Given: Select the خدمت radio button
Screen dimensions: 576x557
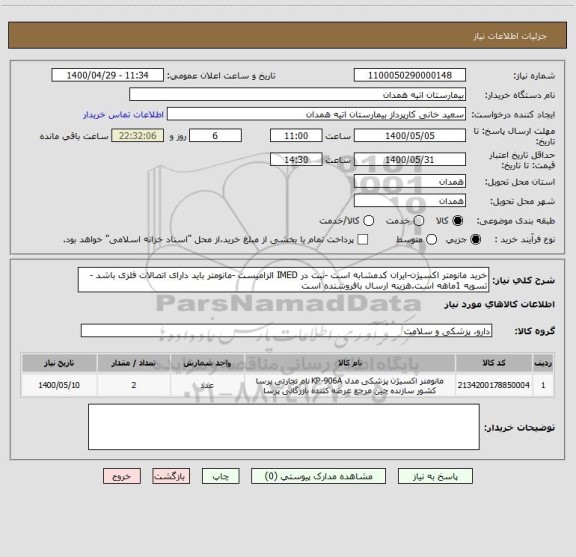Looking at the screenshot, I should click(419, 221).
